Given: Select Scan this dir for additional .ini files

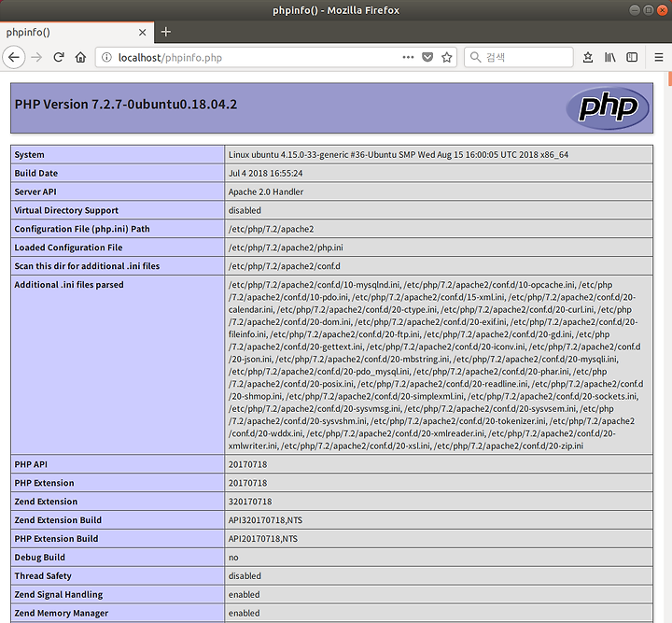Looking at the screenshot, I should point(87,266).
